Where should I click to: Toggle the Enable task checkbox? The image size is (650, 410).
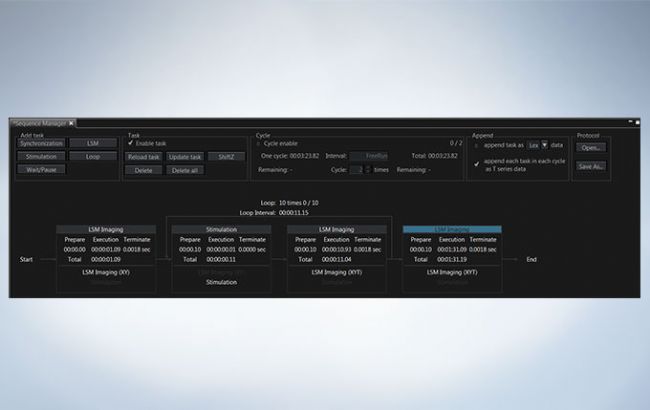131,143
